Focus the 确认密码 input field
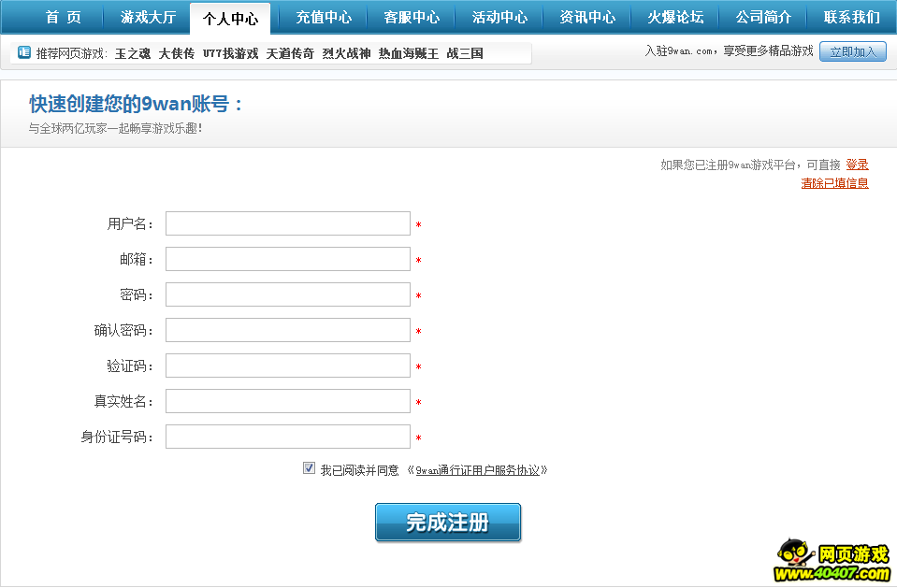The image size is (897, 588). (x=288, y=330)
